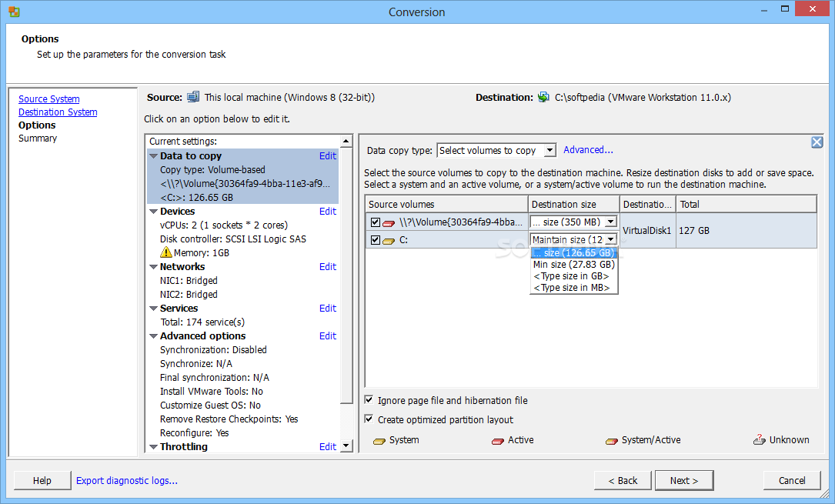
Task: Collapse the Advanced options section
Action: (x=153, y=335)
